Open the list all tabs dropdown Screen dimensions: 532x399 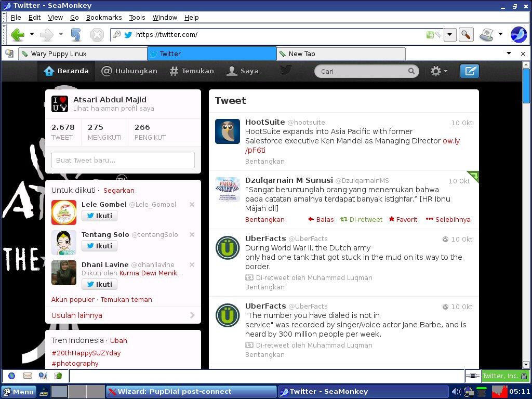click(509, 54)
